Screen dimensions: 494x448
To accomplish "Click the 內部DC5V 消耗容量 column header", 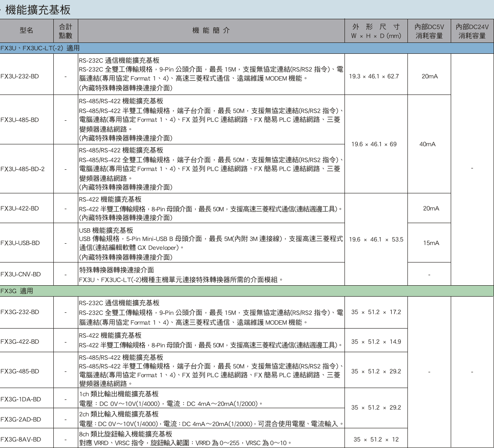I will [429, 31].
